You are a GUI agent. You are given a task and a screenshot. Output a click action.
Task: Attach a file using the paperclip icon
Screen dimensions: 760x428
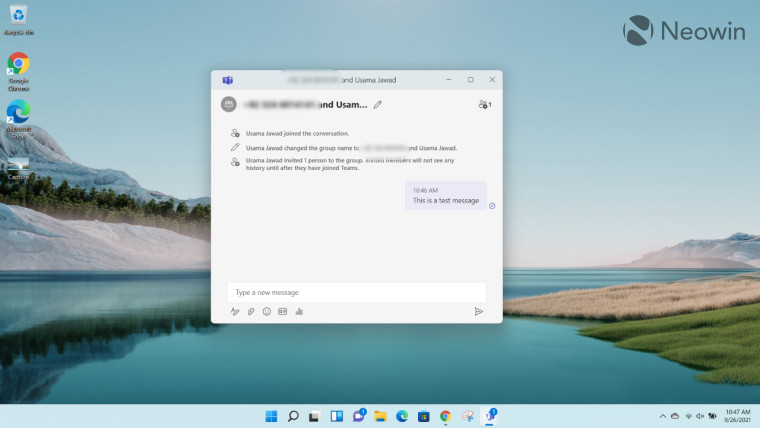(251, 312)
